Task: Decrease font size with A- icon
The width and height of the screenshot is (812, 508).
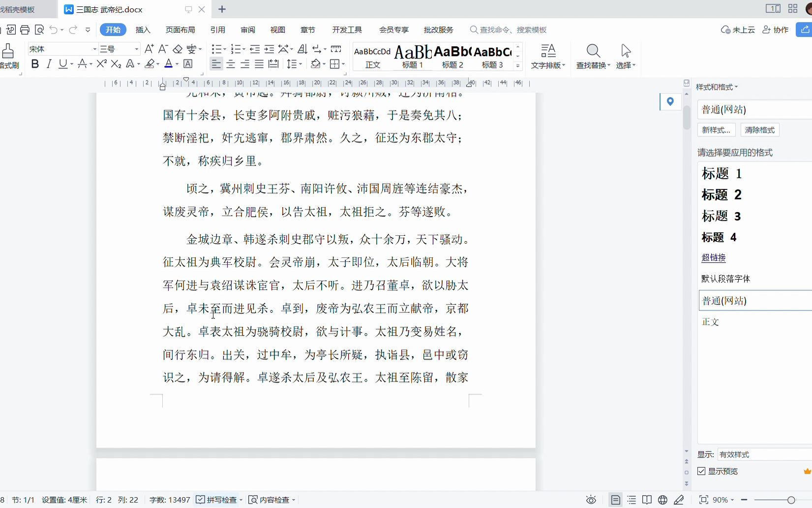Action: coord(163,48)
